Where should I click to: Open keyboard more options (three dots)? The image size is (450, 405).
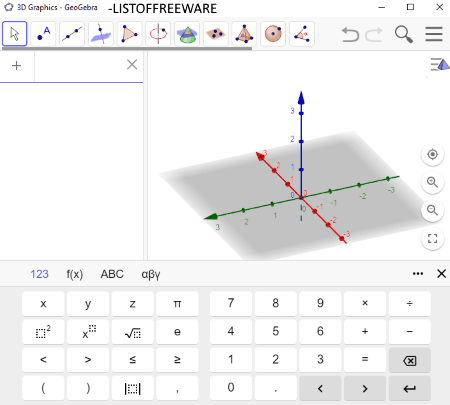coord(418,274)
